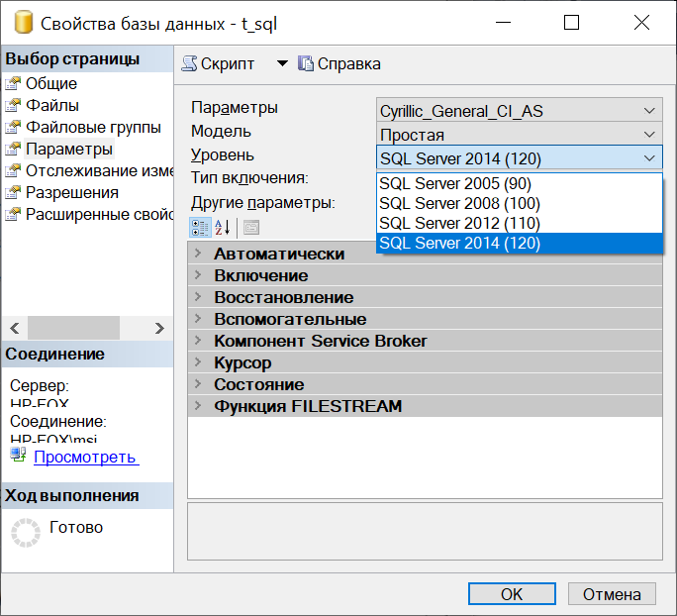Open the Script dropdown arrow
The width and height of the screenshot is (677, 616).
coord(282,64)
